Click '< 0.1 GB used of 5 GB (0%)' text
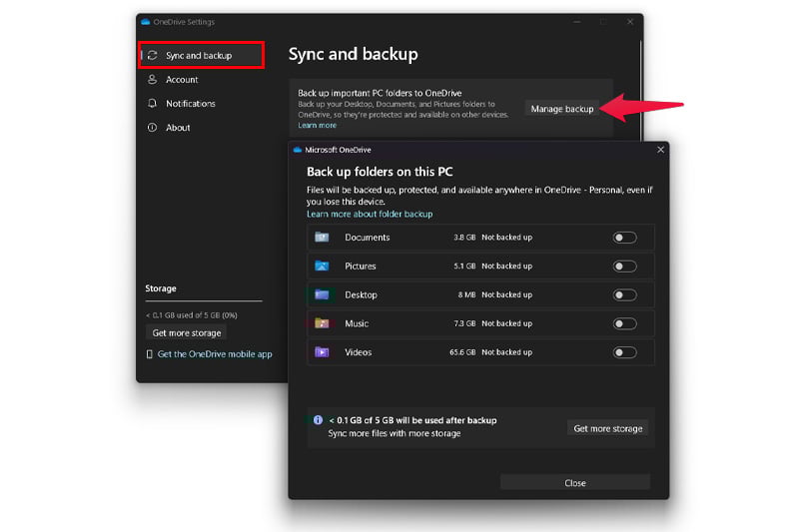This screenshot has width=799, height=532. (191, 315)
